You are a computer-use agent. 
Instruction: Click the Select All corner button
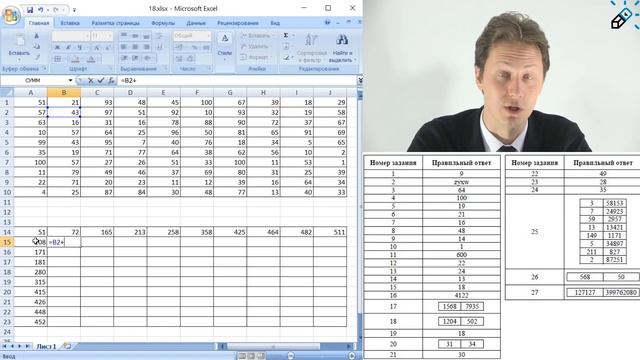coord(7,93)
